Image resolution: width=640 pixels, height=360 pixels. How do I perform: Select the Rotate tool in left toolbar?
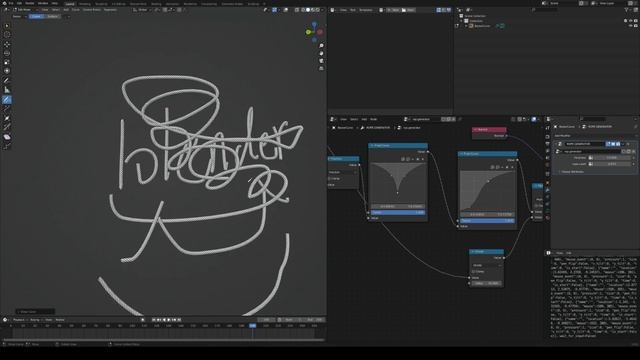point(7,53)
